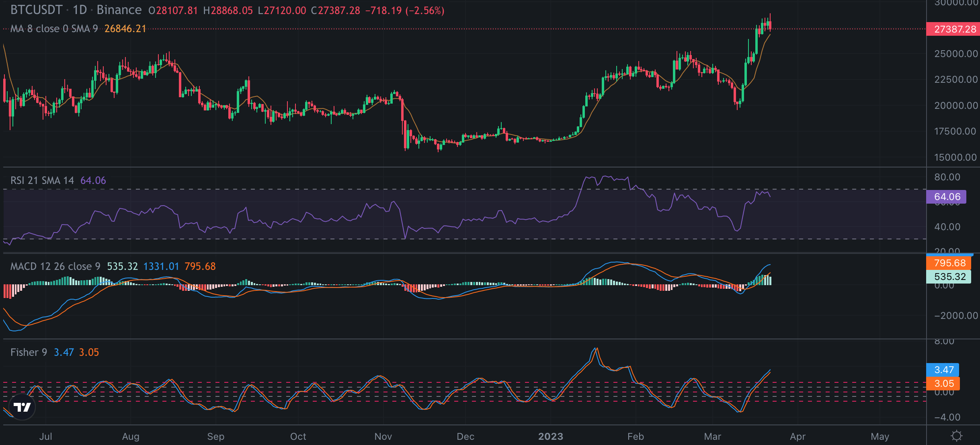
Task: Click the RSI value label 64.06
Action: [x=946, y=197]
